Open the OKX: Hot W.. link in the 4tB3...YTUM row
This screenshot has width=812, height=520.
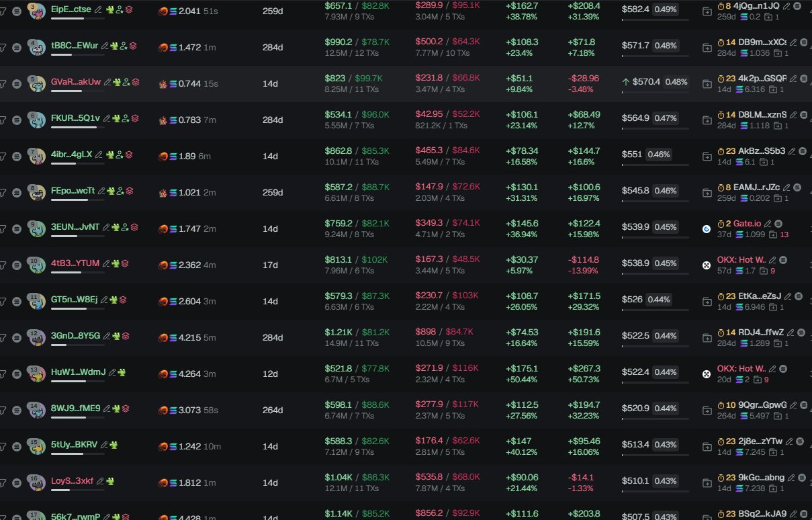(741, 259)
